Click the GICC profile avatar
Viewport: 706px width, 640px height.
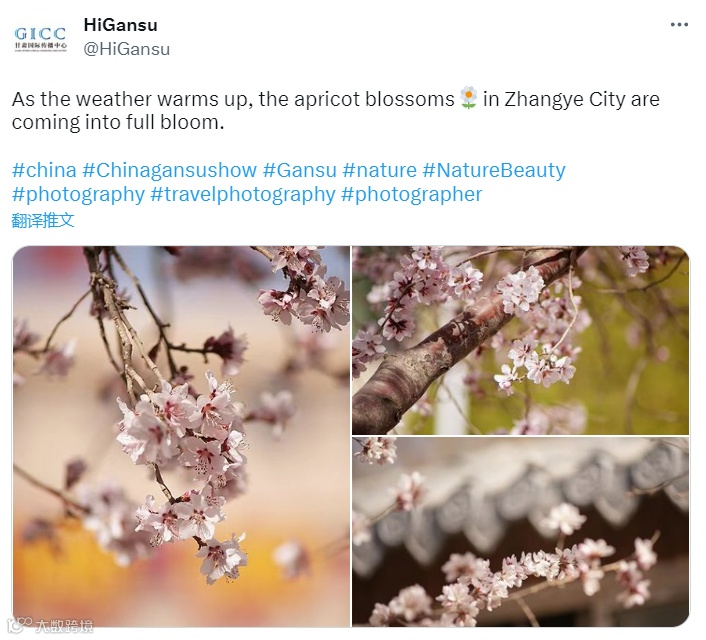(41, 40)
